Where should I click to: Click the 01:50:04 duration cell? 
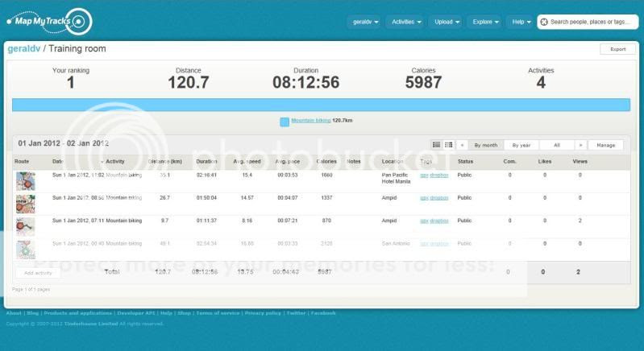pos(206,198)
